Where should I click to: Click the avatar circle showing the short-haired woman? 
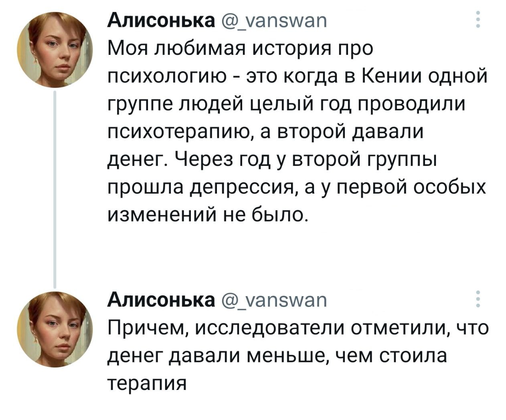click(54, 48)
